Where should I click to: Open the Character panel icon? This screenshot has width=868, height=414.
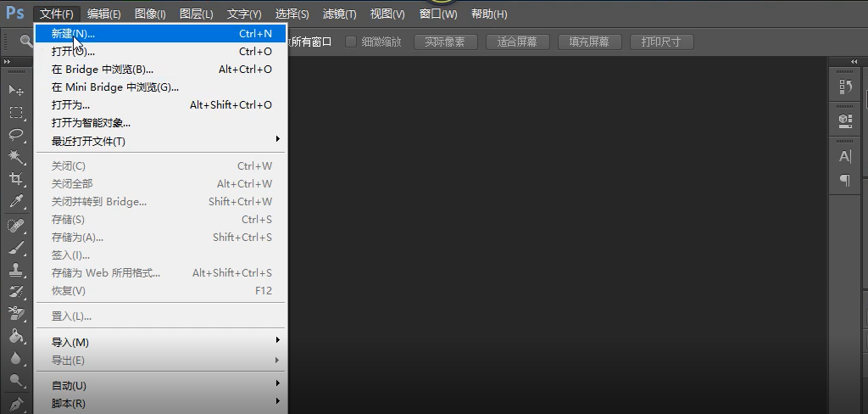click(845, 156)
